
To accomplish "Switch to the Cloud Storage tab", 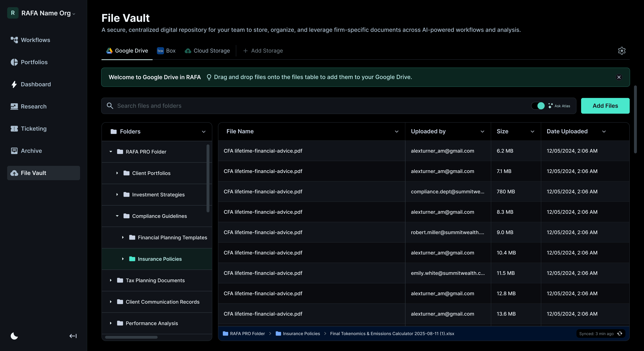I will pos(207,51).
